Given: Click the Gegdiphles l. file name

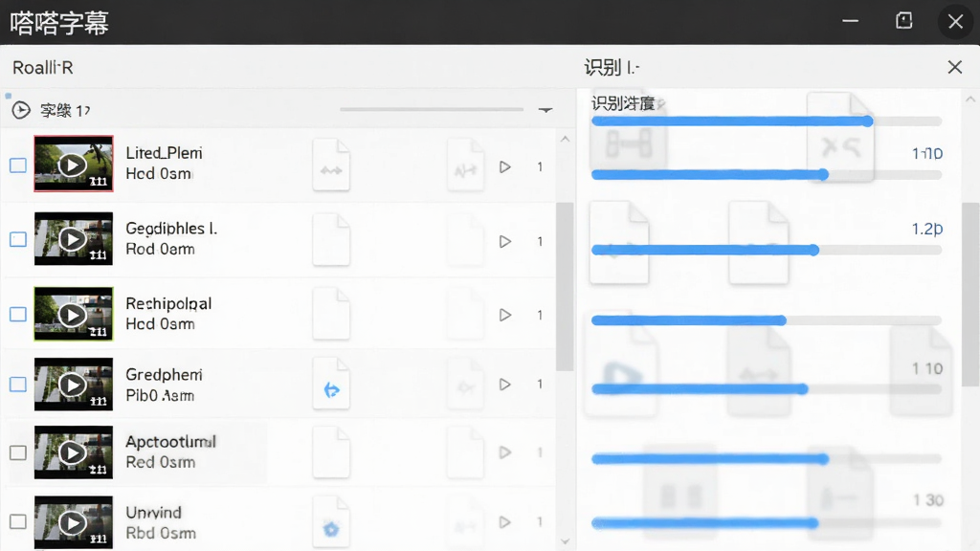Looking at the screenshot, I should pos(171,229).
